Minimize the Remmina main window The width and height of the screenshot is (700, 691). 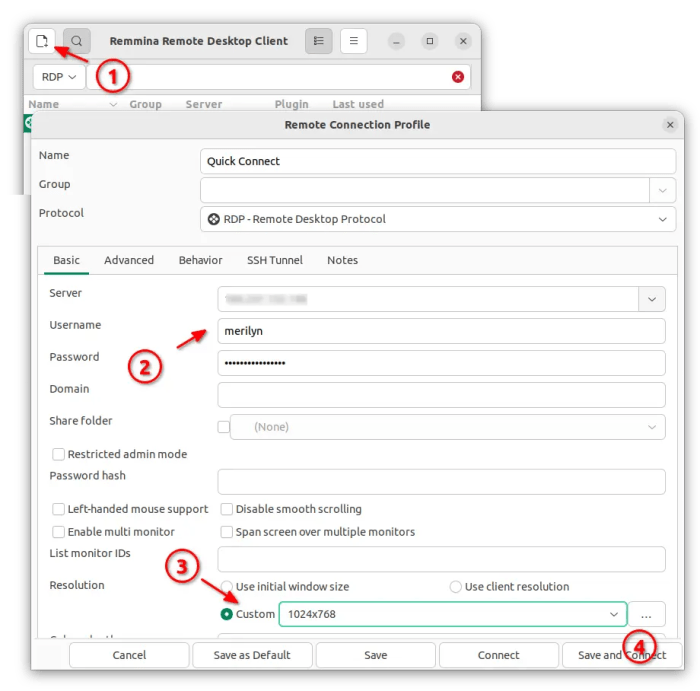[x=396, y=41]
